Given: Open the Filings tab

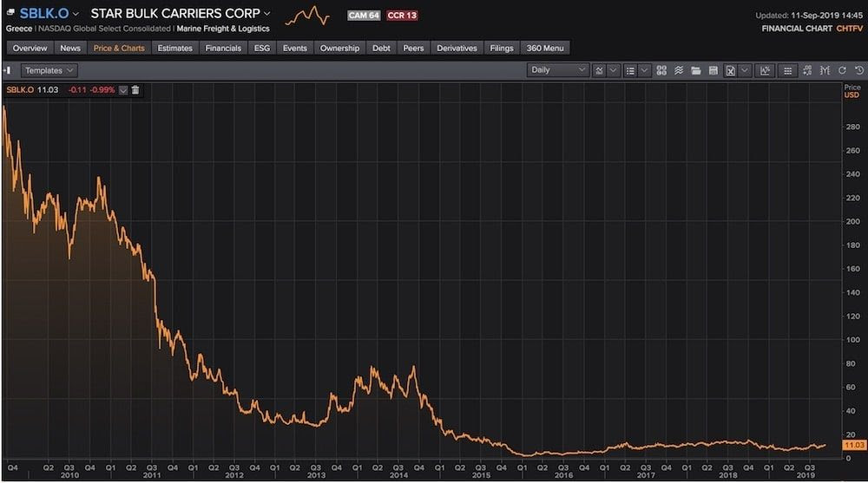Looking at the screenshot, I should pos(502,49).
